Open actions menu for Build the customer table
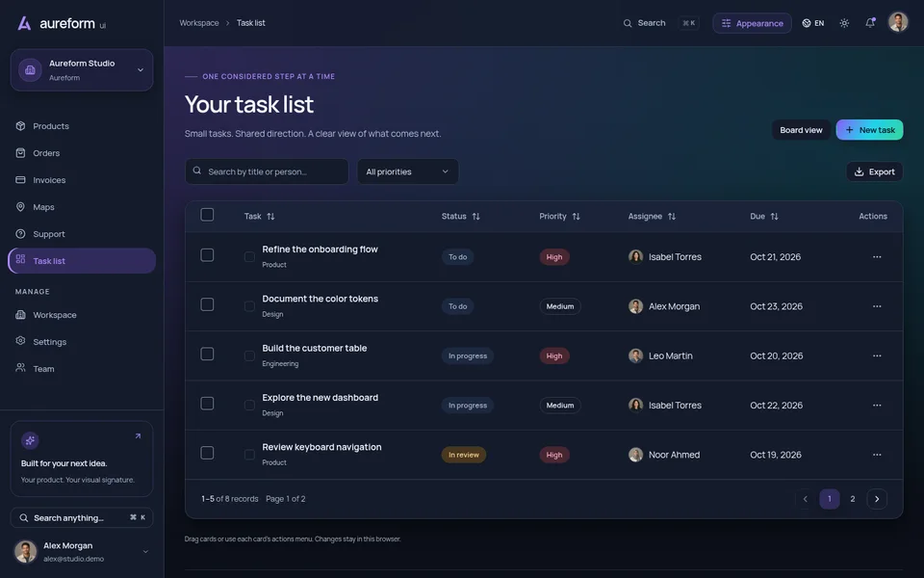924x578 pixels. click(877, 356)
